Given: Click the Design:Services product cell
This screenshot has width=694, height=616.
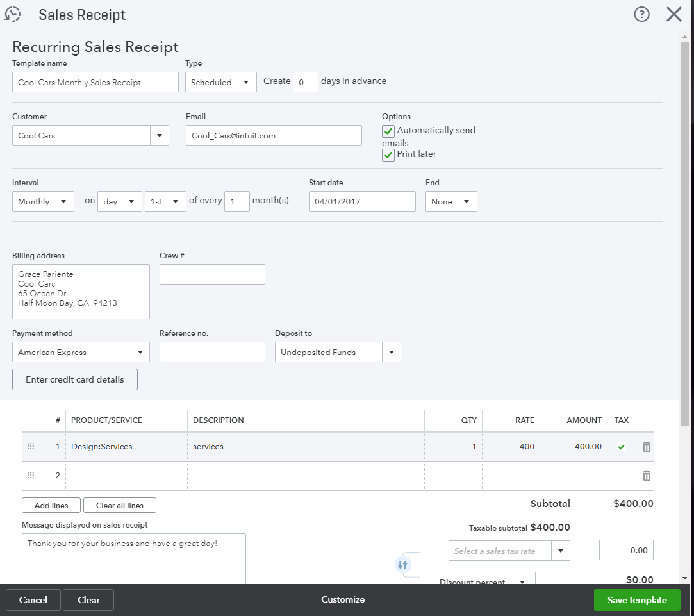Looking at the screenshot, I should (x=126, y=447).
